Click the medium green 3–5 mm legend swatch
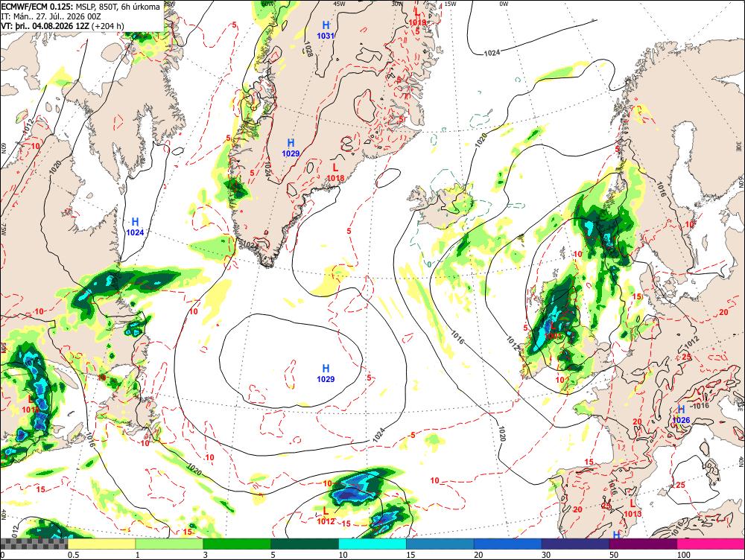The width and height of the screenshot is (745, 560). (x=237, y=544)
